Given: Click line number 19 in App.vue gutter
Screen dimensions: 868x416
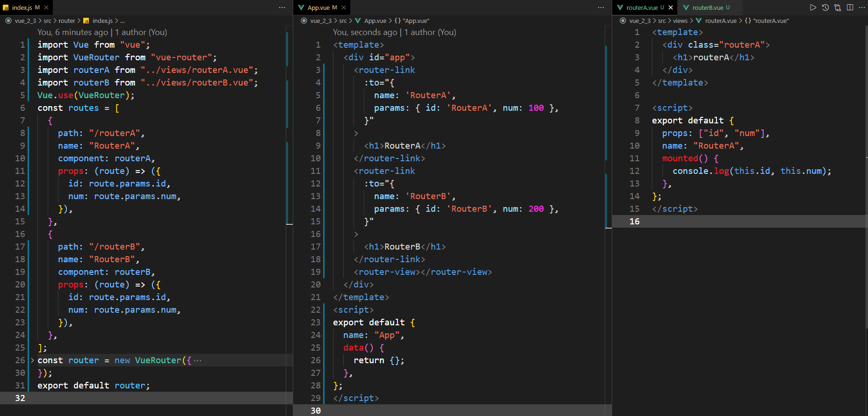Looking at the screenshot, I should (316, 272).
